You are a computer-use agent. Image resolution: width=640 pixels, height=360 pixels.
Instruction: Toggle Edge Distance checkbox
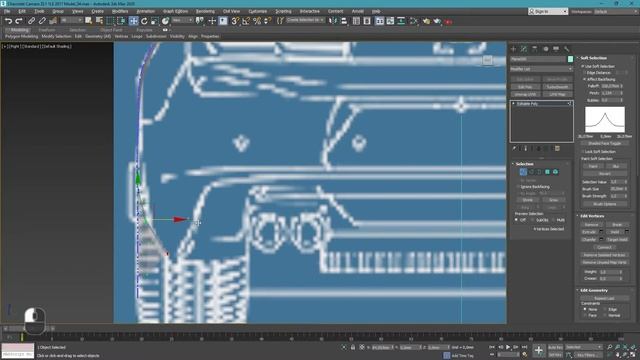(584, 73)
